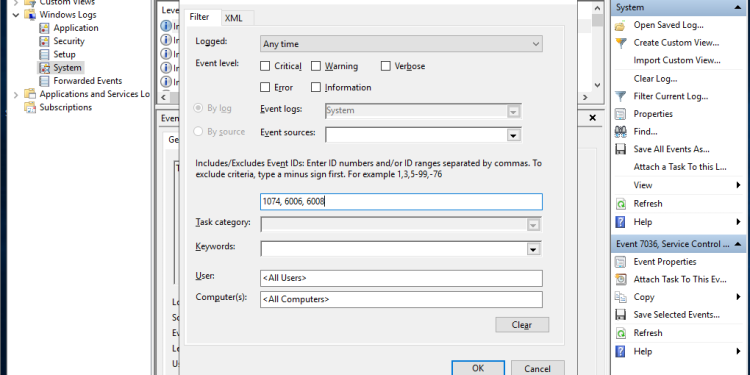Expand Applications and Services Logs node

click(x=16, y=95)
